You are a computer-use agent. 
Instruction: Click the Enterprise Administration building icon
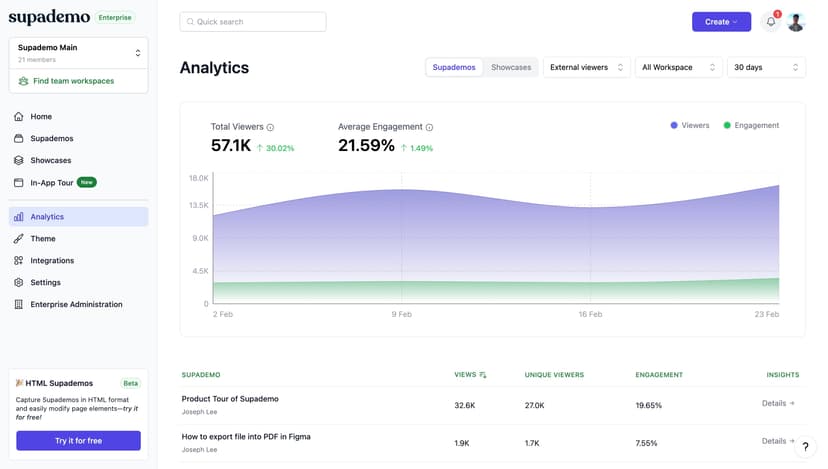pyautogui.click(x=18, y=304)
